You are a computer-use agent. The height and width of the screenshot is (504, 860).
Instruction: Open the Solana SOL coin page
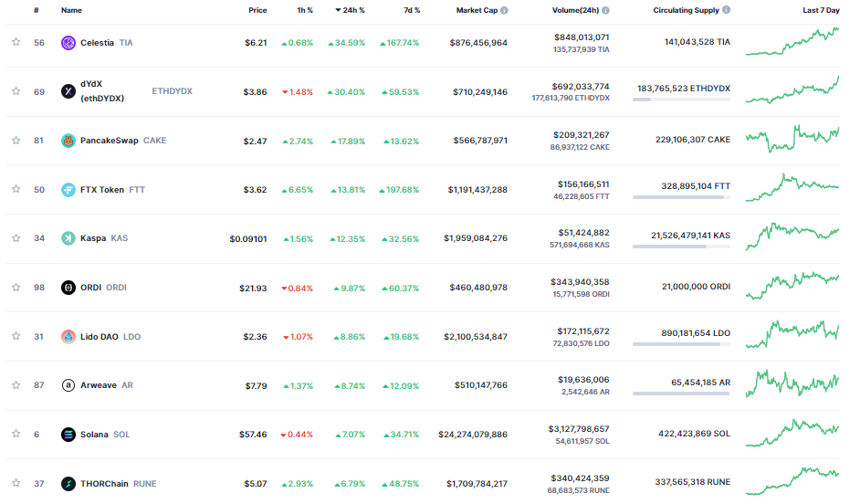105,435
